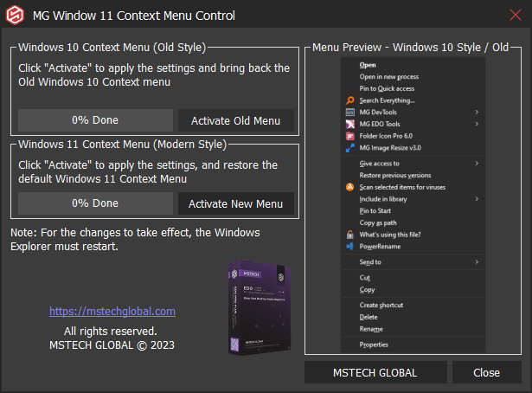Screen dimensions: 532x393
Task: Expand the Include in library submenu arrow
Action: coord(477,198)
